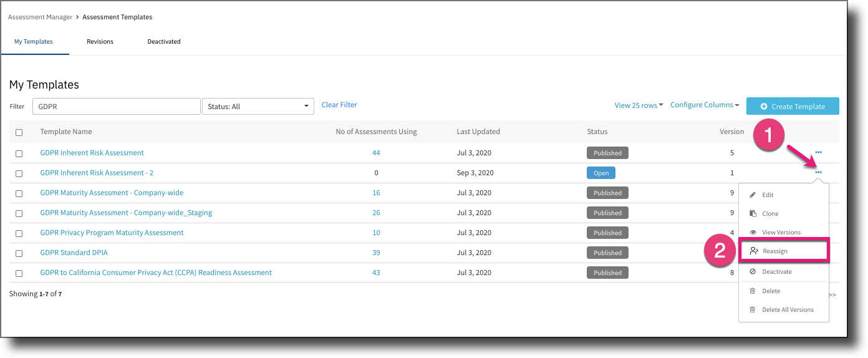Click the plus icon on Create Template
This screenshot has width=868, height=358.
764,107
